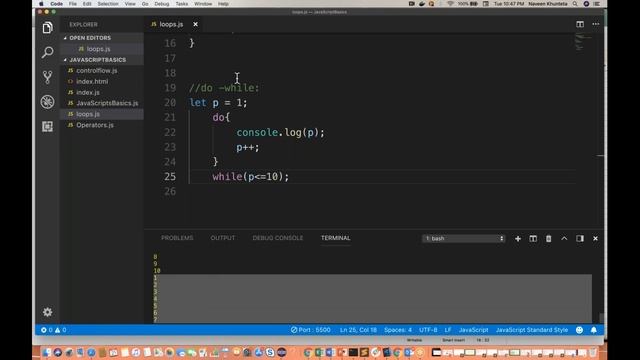Click errors and warnings count in status bar
Image resolution: width=640 pixels, height=360 pixels.
[53, 330]
